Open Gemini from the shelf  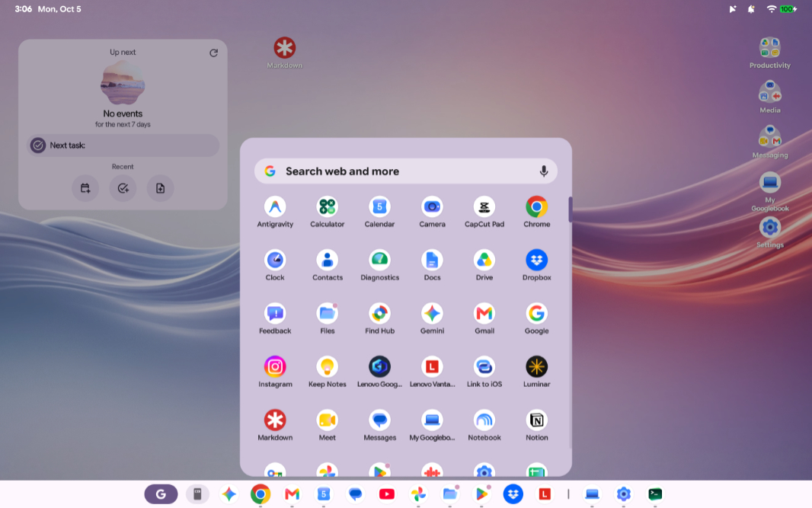(x=229, y=494)
